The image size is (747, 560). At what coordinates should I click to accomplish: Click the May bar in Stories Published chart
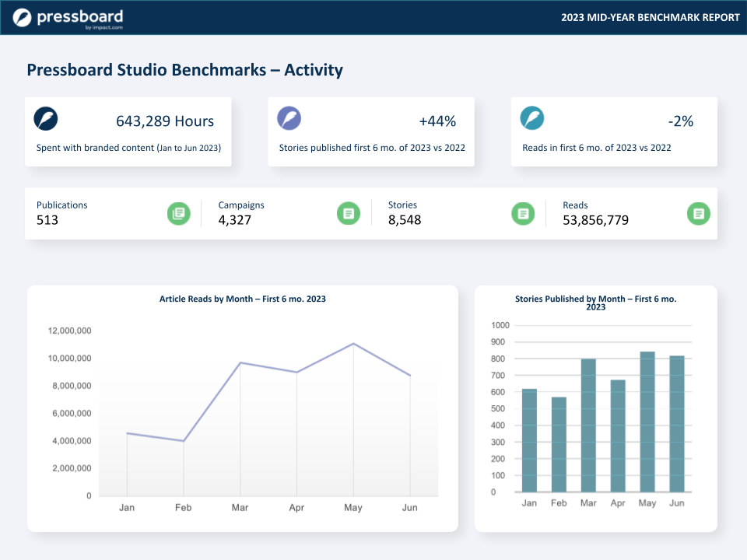tap(647, 420)
